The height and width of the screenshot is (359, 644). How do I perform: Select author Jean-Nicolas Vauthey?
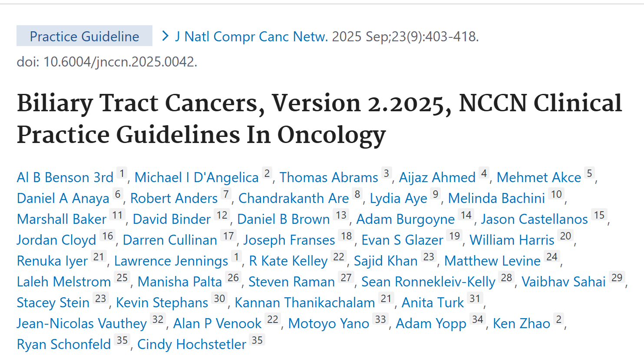point(82,323)
